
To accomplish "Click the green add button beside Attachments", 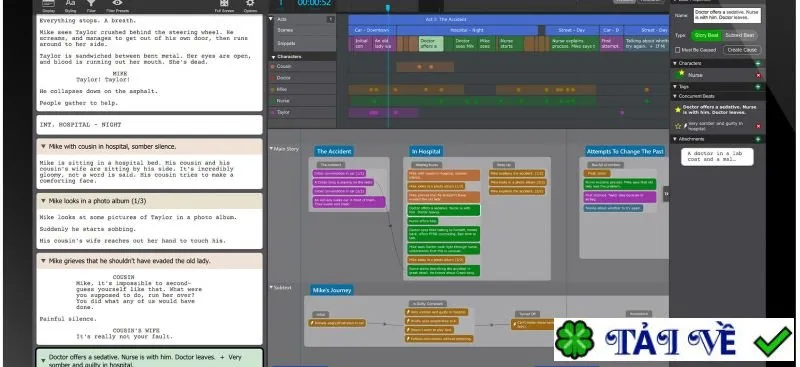I will coord(758,139).
